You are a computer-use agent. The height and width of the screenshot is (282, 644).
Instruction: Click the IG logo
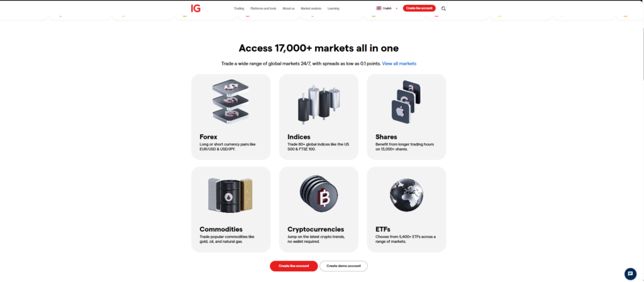point(196,8)
